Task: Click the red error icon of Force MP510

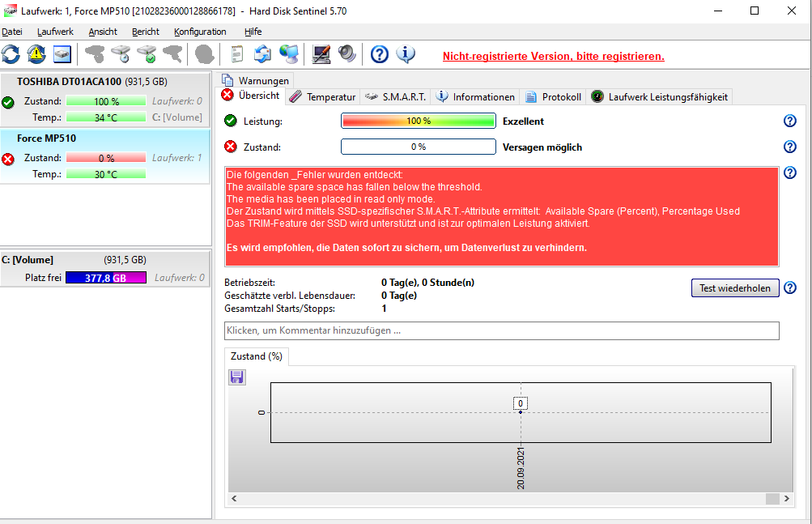Action: click(8, 159)
